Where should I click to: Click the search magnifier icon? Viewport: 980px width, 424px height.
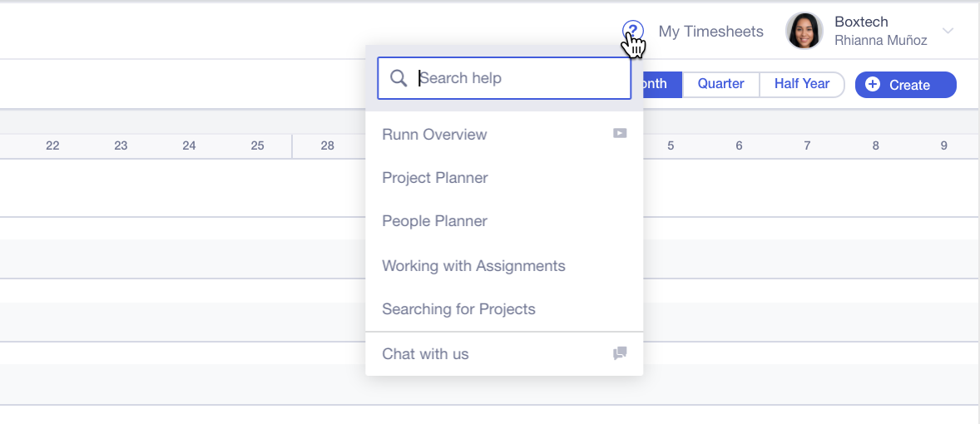(x=398, y=78)
